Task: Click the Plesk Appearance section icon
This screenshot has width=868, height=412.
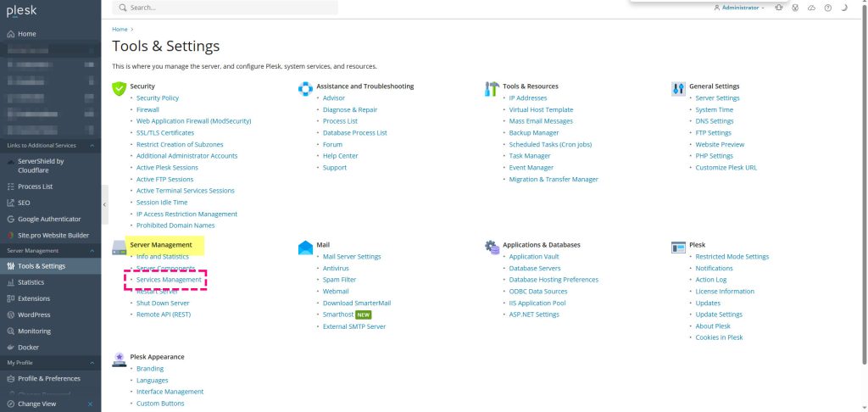Action: [119, 359]
